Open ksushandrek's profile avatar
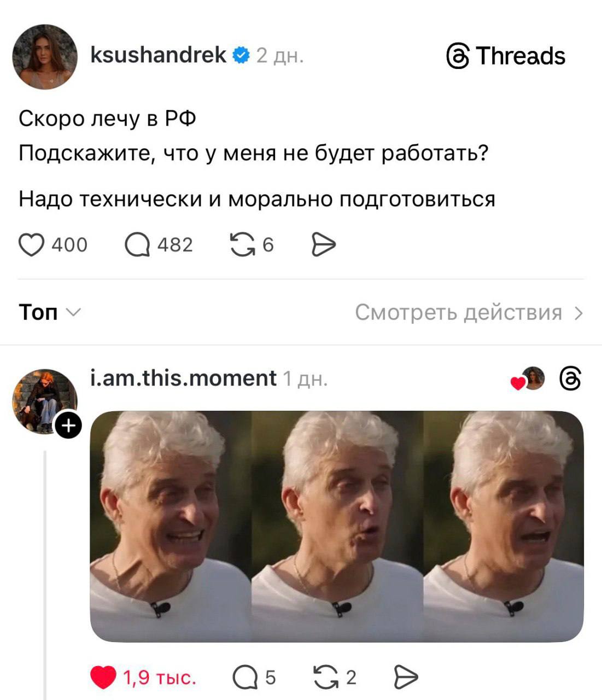 coord(45,57)
